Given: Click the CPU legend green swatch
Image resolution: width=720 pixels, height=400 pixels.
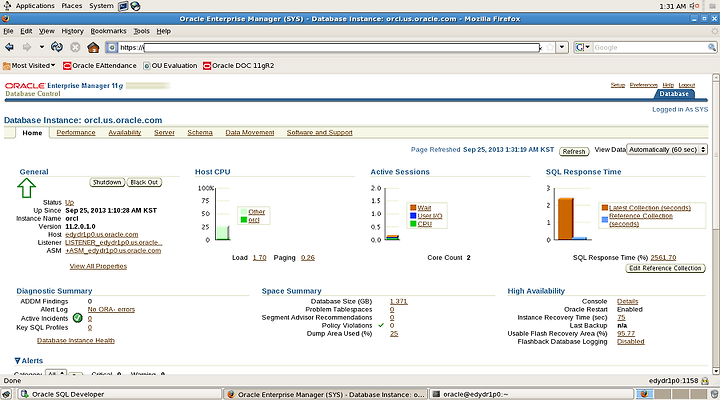Looking at the screenshot, I should [x=413, y=224].
